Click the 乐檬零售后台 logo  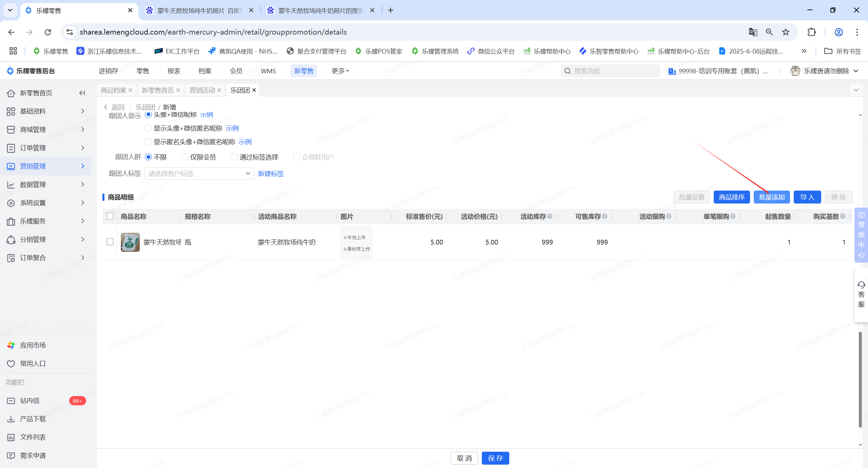[x=31, y=71]
